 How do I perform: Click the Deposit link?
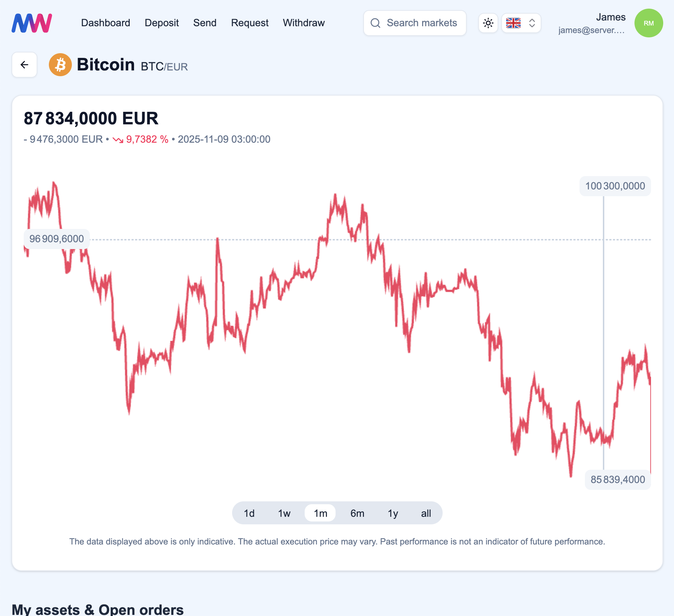[x=162, y=23]
